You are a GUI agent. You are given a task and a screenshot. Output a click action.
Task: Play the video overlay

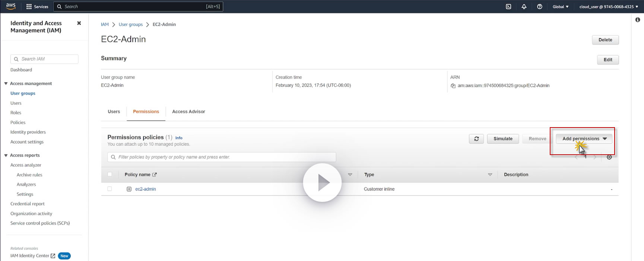pos(322,183)
